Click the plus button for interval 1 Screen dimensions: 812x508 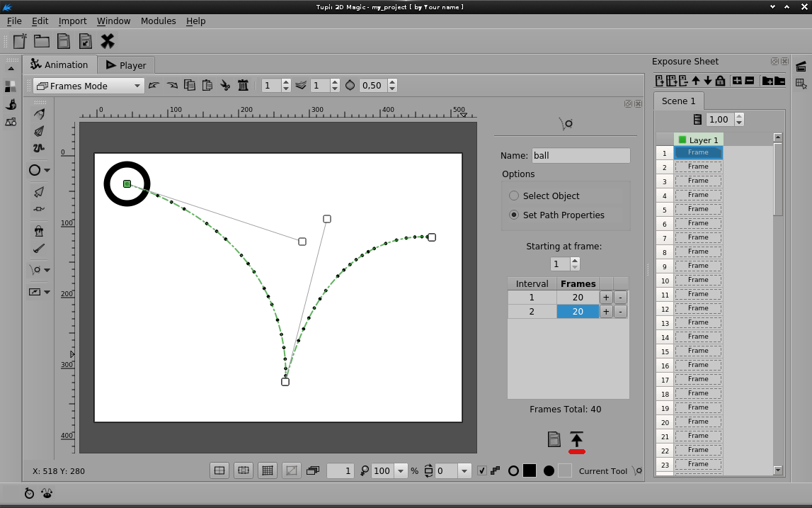pos(606,298)
